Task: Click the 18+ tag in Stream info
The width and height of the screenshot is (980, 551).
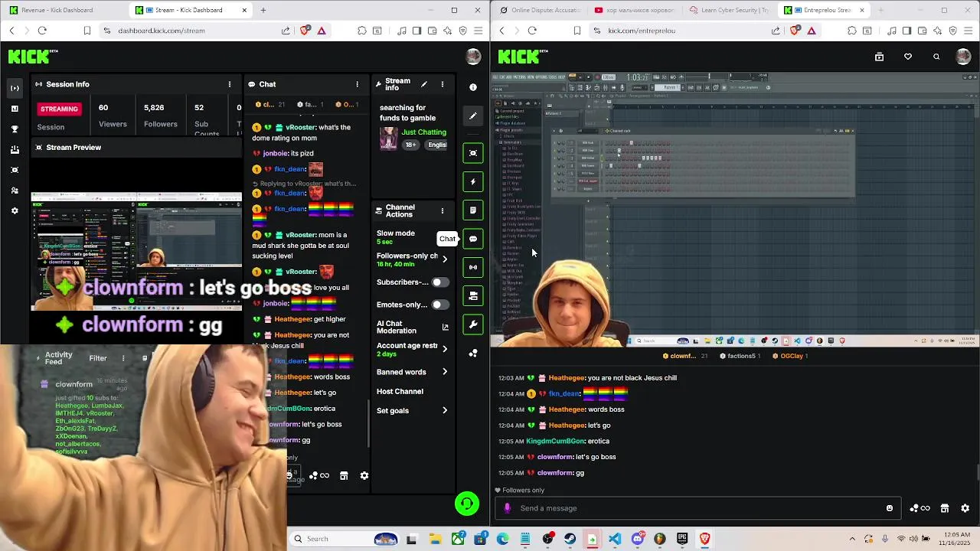Action: pos(411,145)
